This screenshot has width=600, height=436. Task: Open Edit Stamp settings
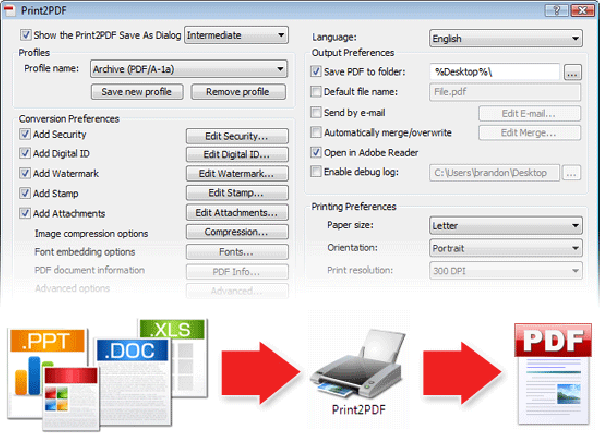coord(237,193)
